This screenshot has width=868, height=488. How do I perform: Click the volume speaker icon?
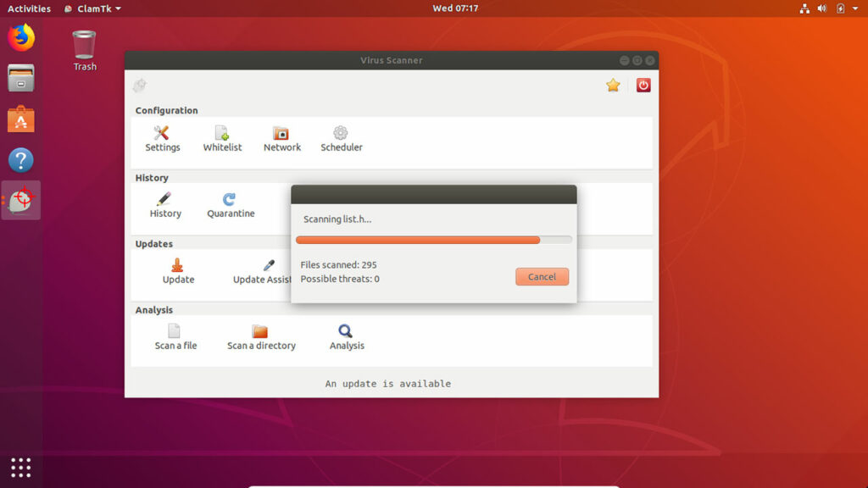822,8
